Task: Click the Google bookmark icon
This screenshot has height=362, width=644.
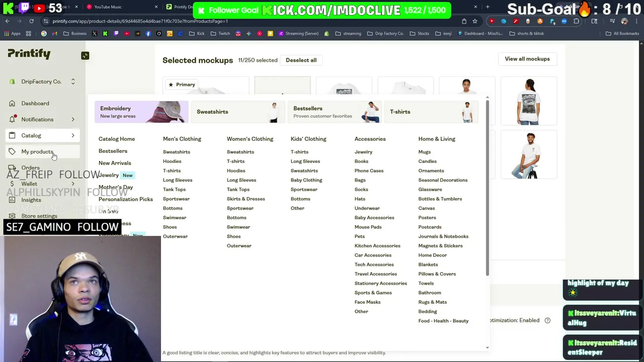Action: tap(44, 34)
